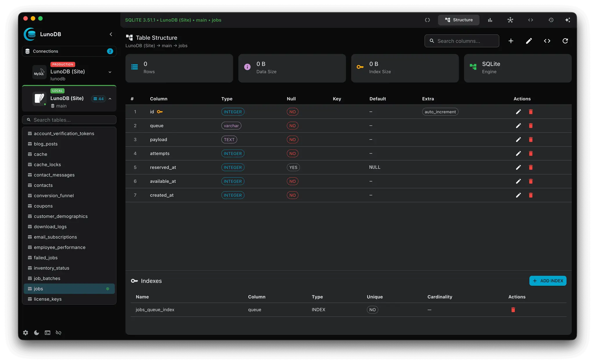Open settings gear in sidebar footer

pyautogui.click(x=26, y=333)
